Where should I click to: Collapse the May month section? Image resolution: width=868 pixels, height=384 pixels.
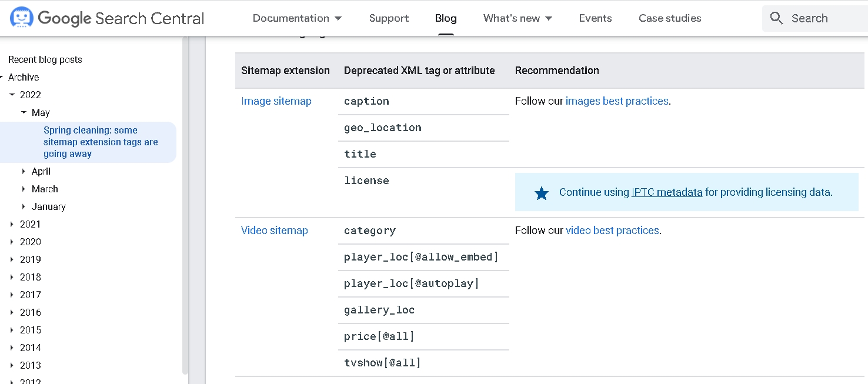[x=24, y=112]
